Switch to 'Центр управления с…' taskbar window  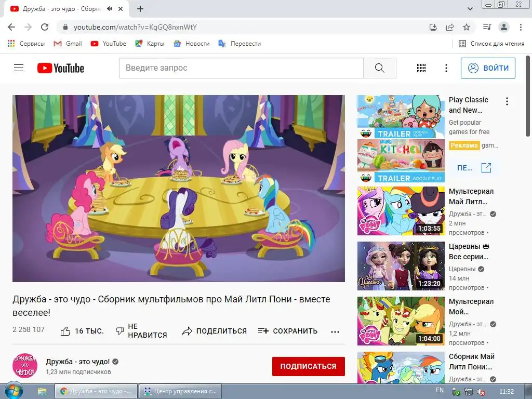(180, 391)
